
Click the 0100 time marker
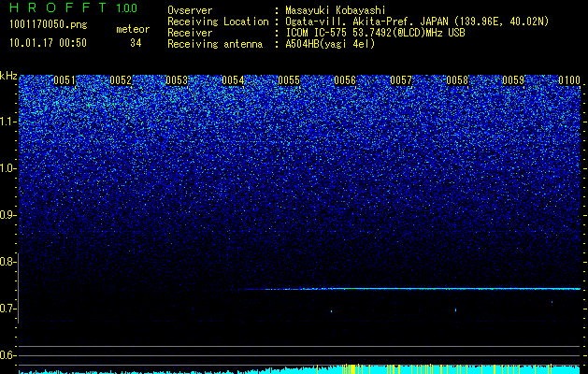tap(569, 80)
